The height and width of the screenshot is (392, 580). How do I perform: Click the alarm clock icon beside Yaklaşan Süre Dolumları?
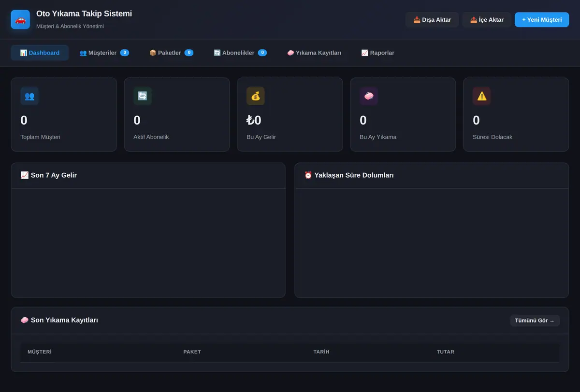pos(308,175)
